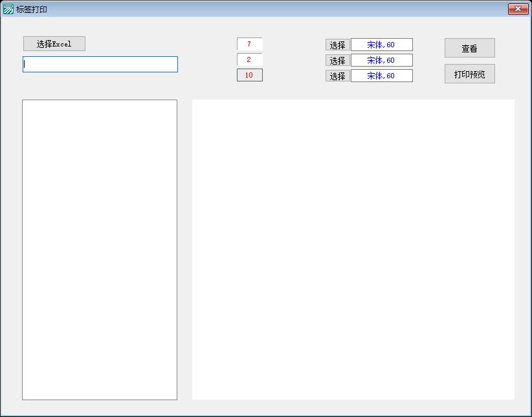
Task: Select the third 宋体, 60 font field
Action: 381,76
